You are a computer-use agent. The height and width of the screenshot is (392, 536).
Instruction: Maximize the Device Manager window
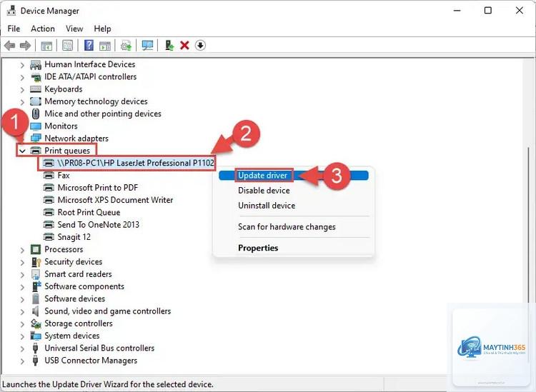pos(488,11)
